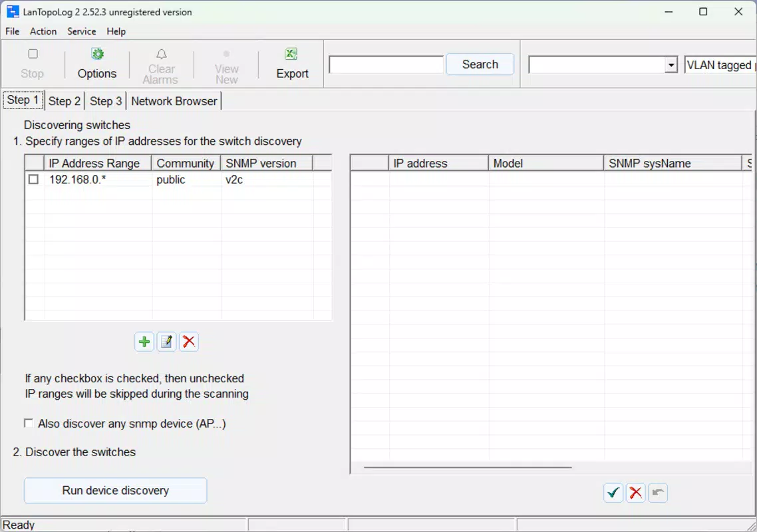Click the SNMP version column header
Viewport: 757px width, 532px height.
(x=267, y=163)
